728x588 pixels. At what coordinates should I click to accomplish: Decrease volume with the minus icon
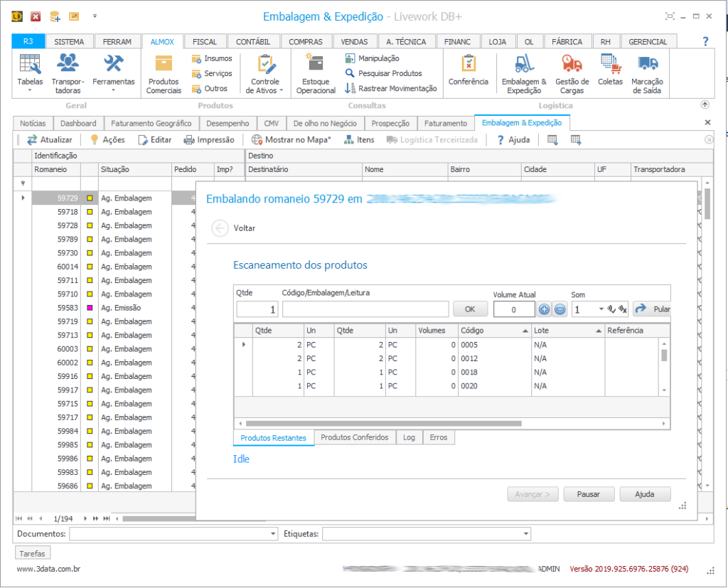[560, 309]
